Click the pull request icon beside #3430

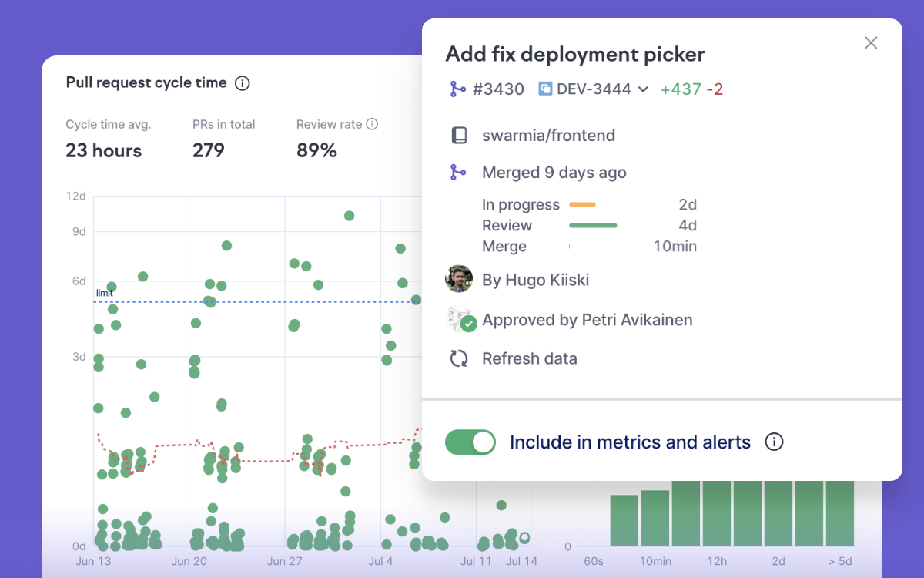tap(458, 89)
